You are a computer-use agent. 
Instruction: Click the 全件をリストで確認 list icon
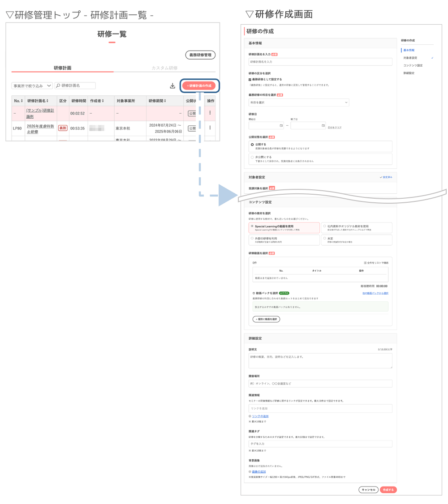pyautogui.click(x=365, y=263)
